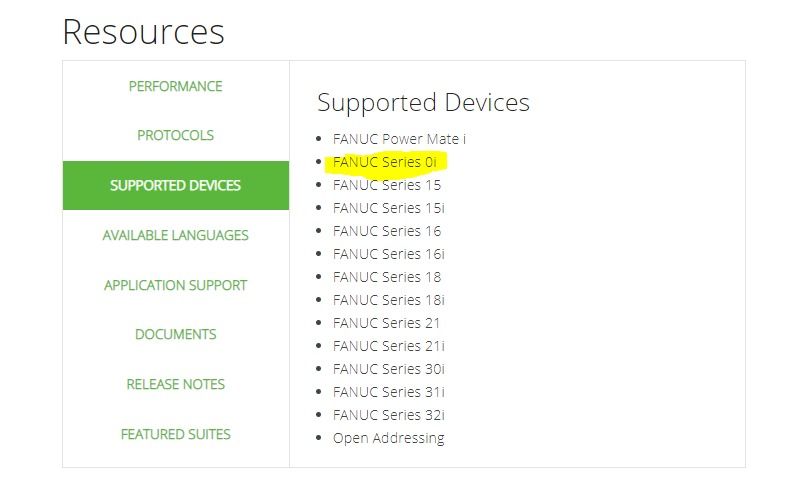Viewport: 787px width, 493px height.
Task: Open the Documents tab
Action: pos(175,334)
